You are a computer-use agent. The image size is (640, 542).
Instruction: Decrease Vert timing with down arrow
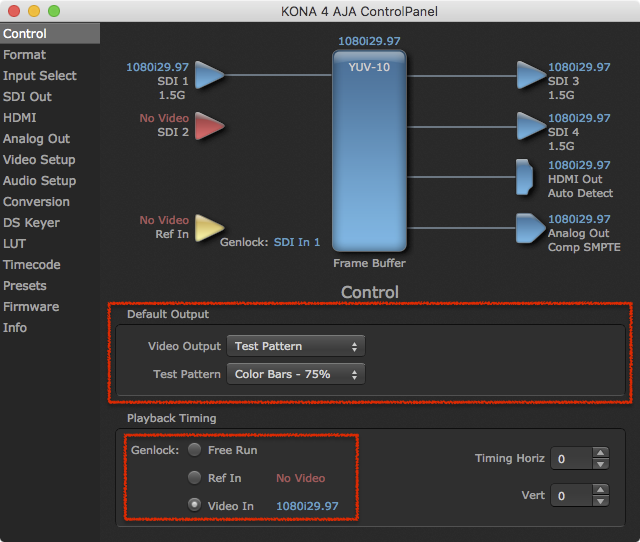pyautogui.click(x=600, y=501)
